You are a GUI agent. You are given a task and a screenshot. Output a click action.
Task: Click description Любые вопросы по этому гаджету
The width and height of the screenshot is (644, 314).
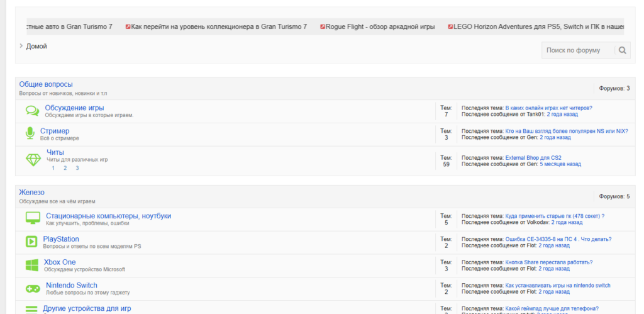(x=88, y=293)
